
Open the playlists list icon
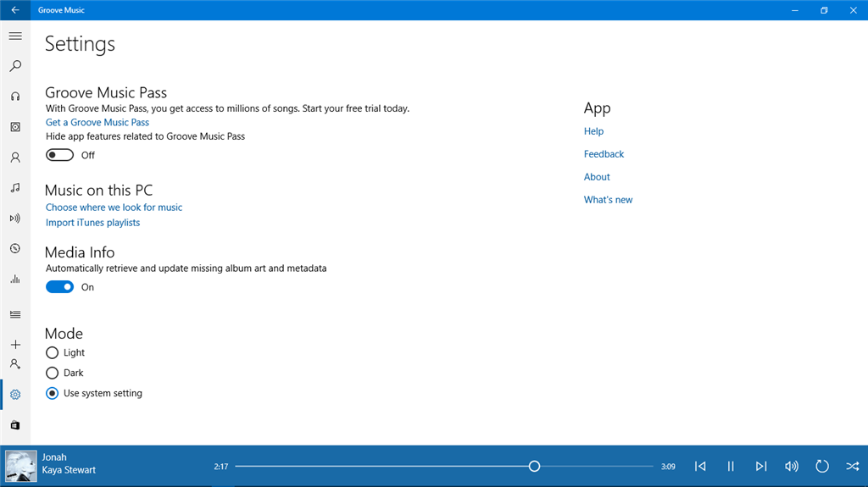pos(15,314)
